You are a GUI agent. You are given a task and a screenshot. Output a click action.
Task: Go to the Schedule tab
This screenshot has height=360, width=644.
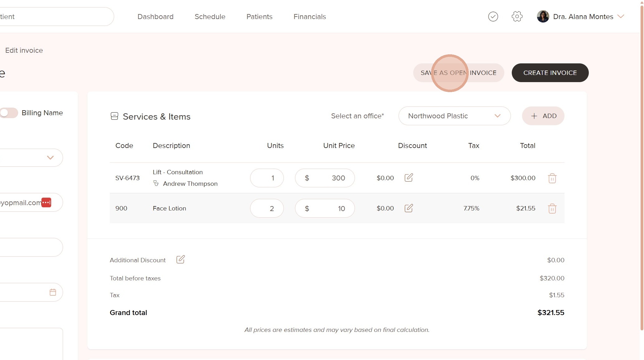[210, 17]
